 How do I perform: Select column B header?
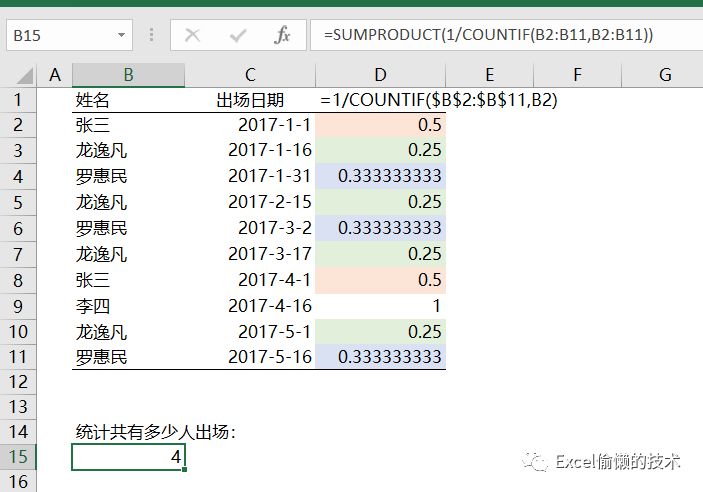coord(128,75)
